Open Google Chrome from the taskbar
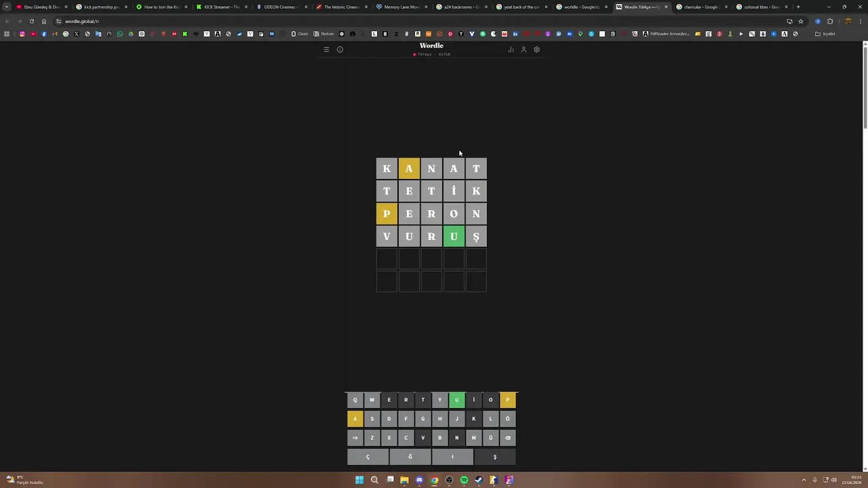 pyautogui.click(x=434, y=480)
